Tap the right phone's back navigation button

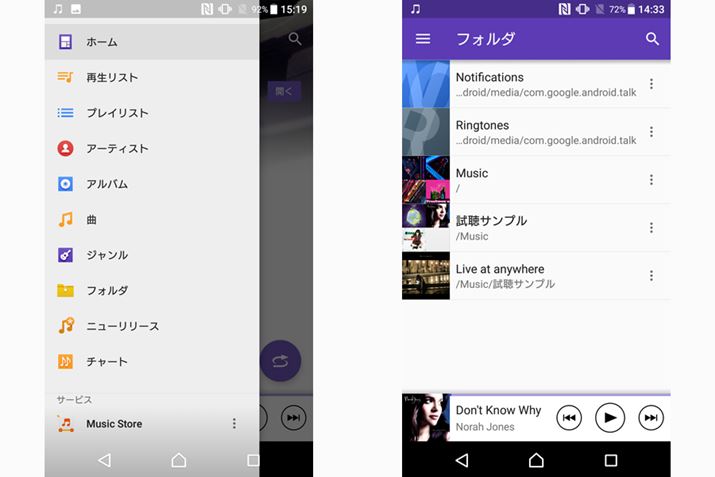pos(462,460)
